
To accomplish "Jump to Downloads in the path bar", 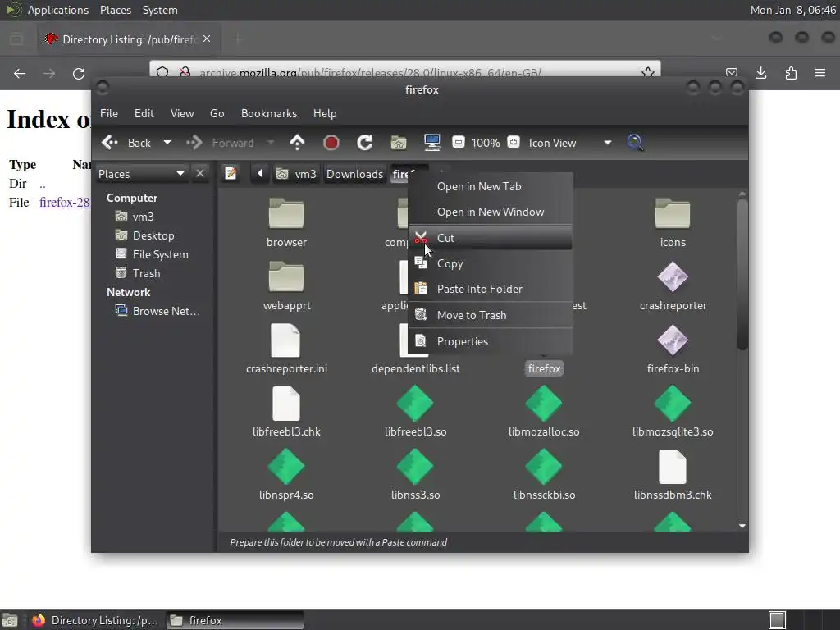I will [354, 174].
